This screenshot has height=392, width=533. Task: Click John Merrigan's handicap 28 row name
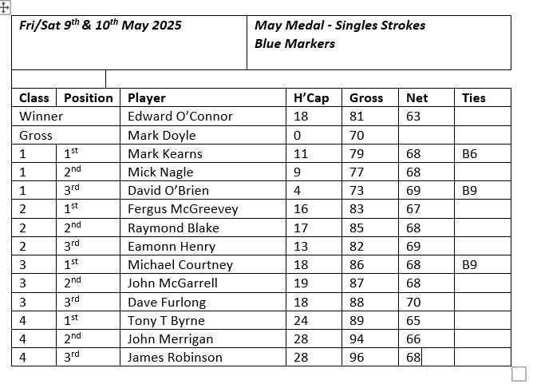coord(169,339)
